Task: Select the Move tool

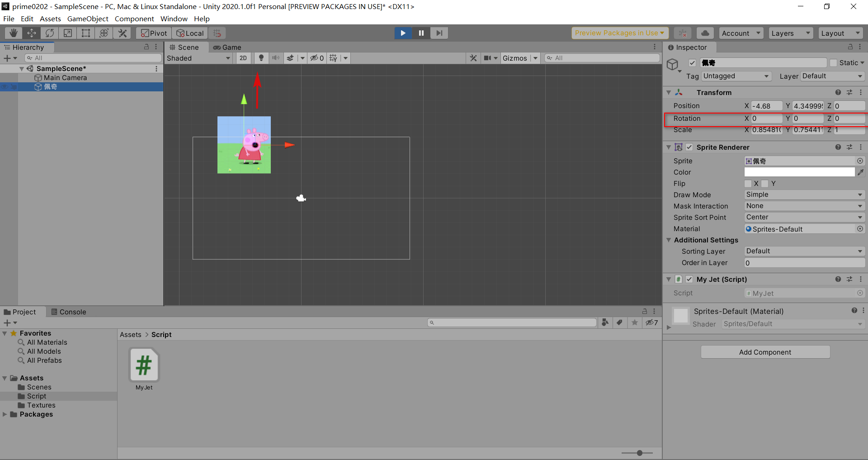Action: [32, 33]
